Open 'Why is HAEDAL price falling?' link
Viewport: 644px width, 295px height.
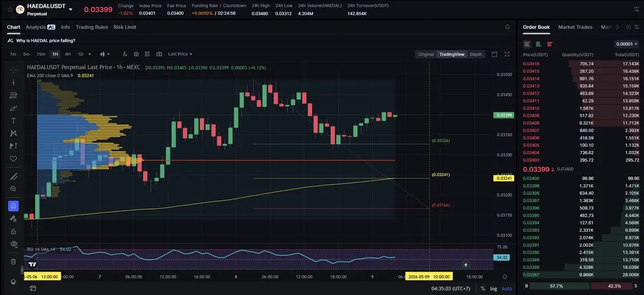[46, 41]
